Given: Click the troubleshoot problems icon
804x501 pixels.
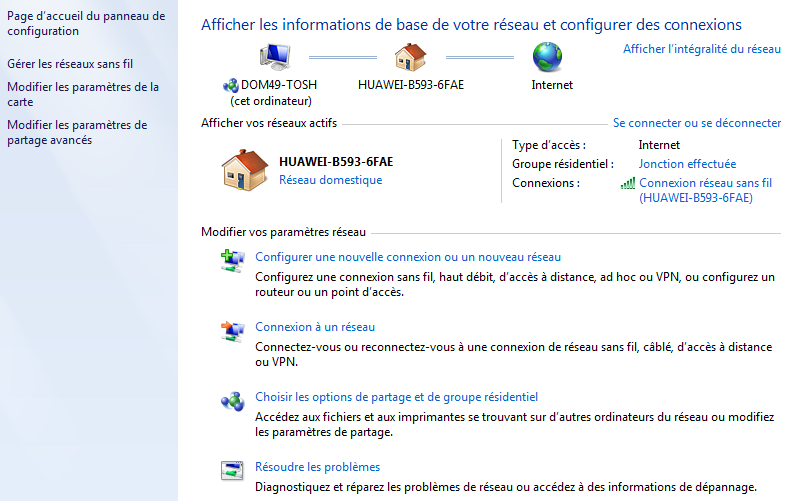Looking at the screenshot, I should (232, 470).
